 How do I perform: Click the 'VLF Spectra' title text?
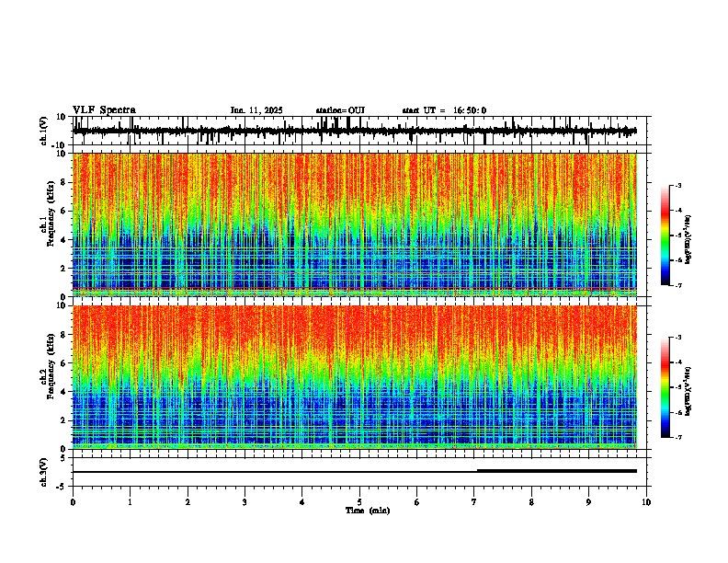104,110
